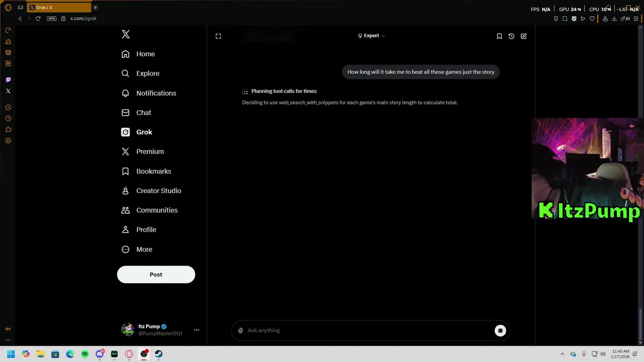
Task: Expand the Expert model dropdown
Action: [x=371, y=36]
